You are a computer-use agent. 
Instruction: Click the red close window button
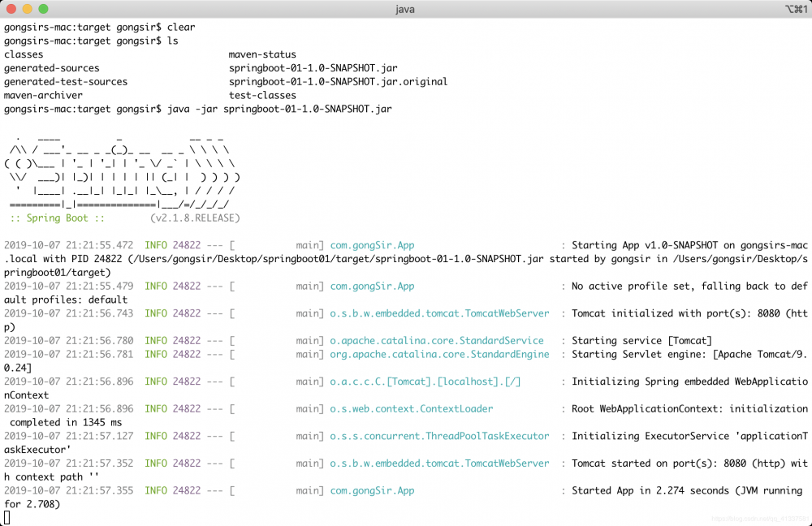pos(11,9)
